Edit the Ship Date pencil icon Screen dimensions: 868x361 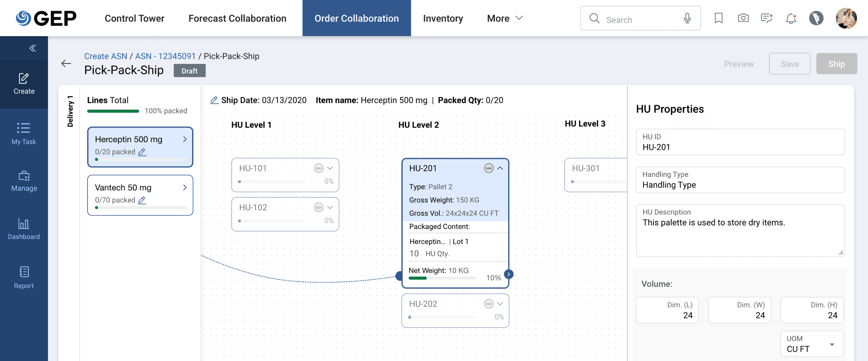[x=214, y=100]
